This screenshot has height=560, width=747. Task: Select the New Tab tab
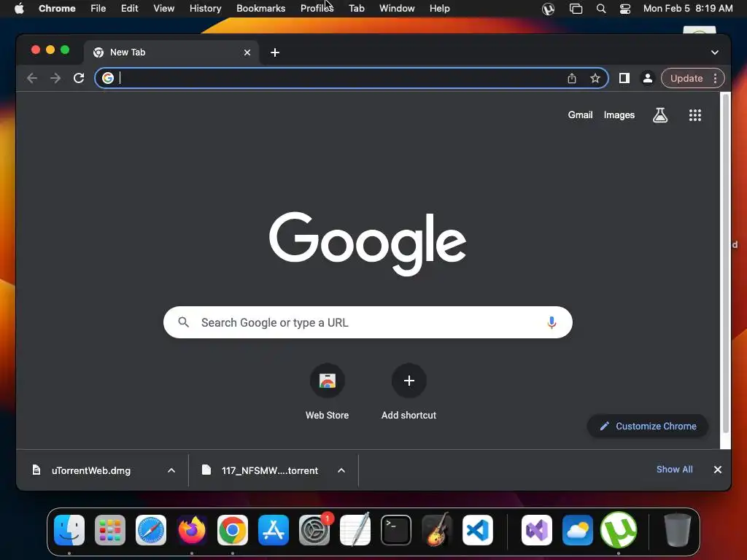pyautogui.click(x=171, y=52)
